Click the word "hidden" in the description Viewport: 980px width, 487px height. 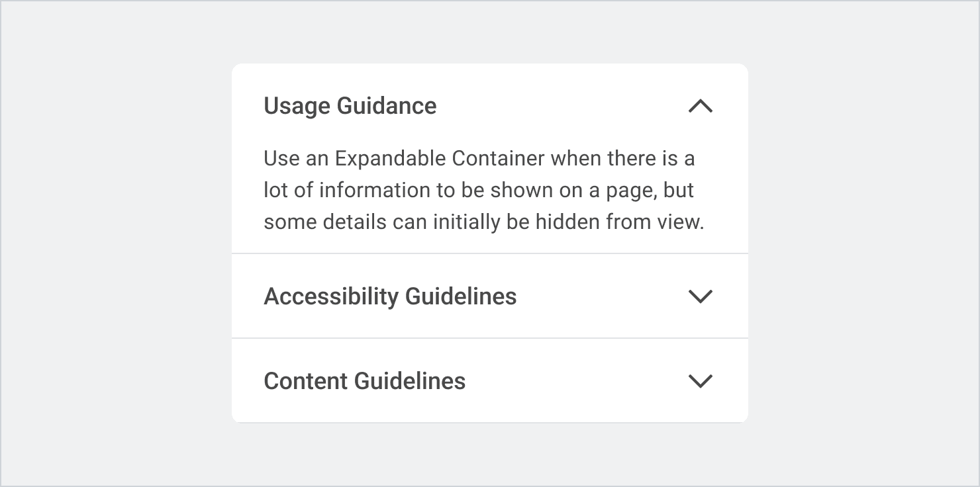(567, 222)
